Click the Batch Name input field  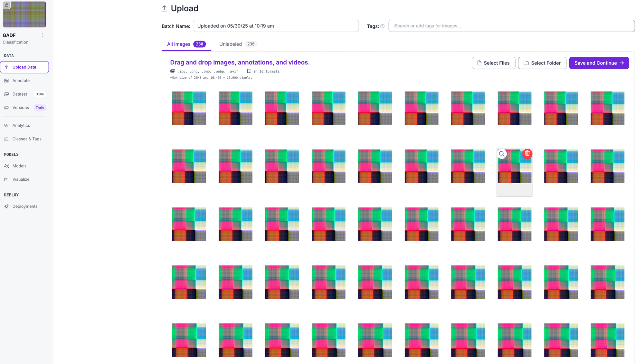(x=276, y=26)
